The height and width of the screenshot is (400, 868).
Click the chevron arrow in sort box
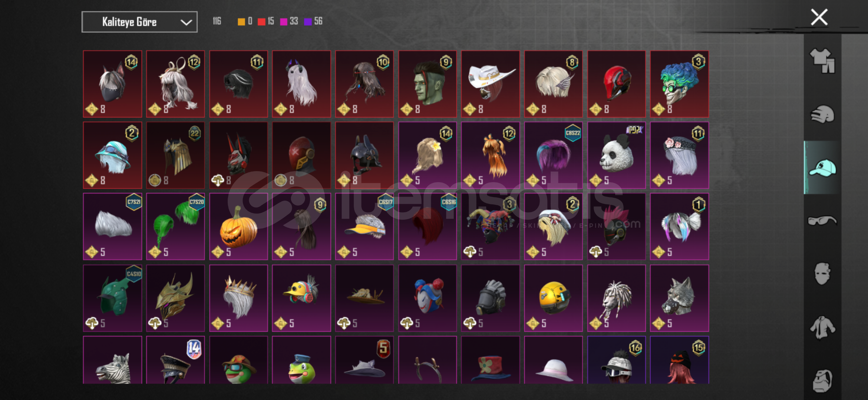coord(186,22)
